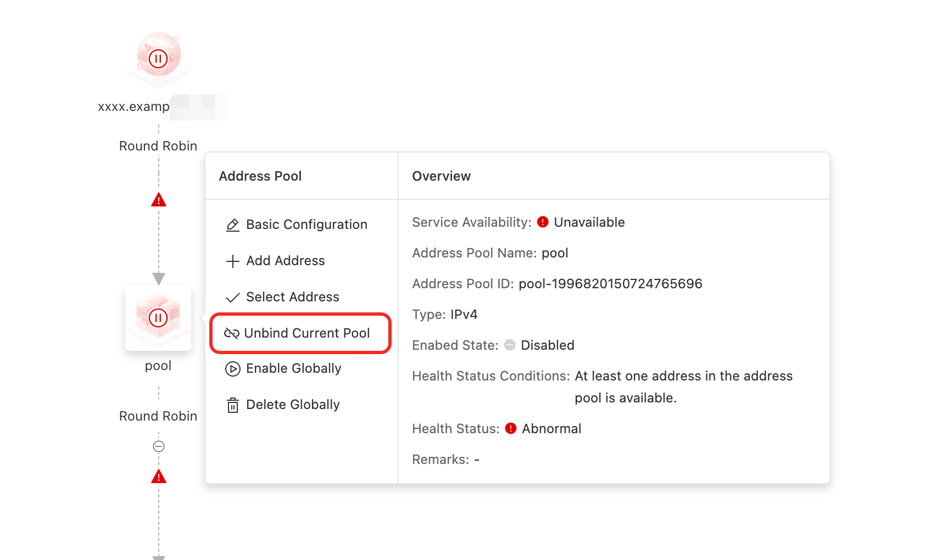Image resolution: width=948 pixels, height=560 pixels.
Task: Select Unbind Current Pool
Action: click(306, 333)
